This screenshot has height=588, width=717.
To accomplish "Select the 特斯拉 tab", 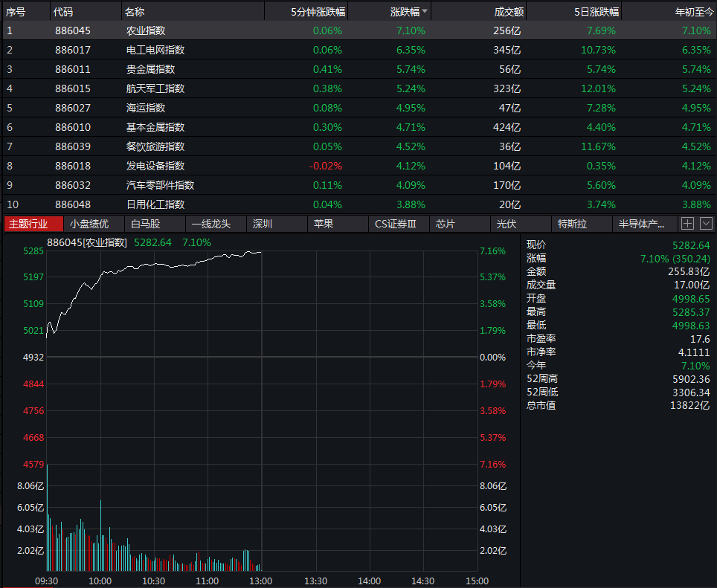I will point(582,224).
